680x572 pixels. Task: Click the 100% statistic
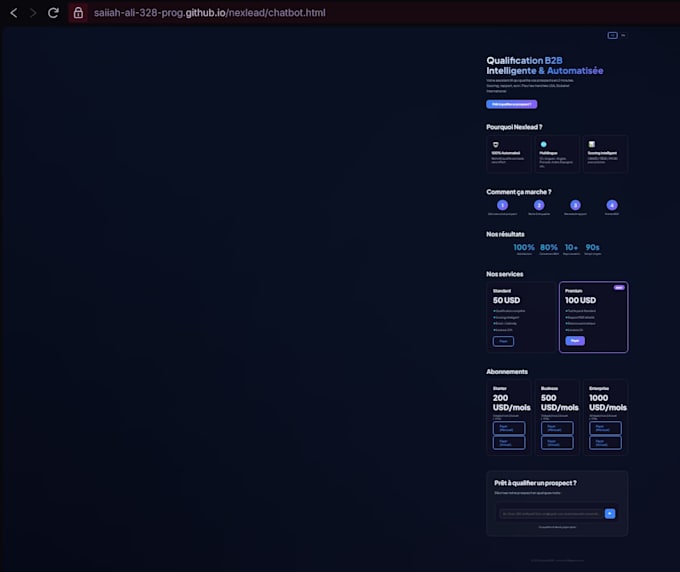coord(524,247)
